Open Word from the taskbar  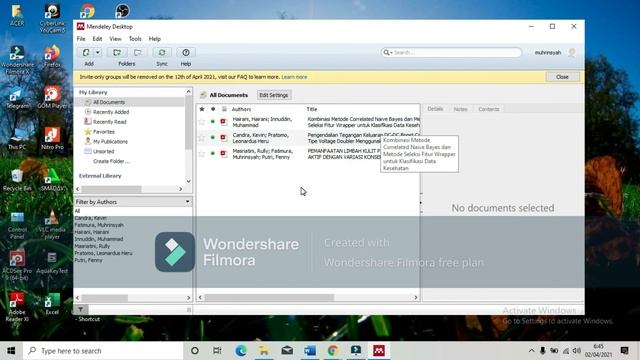point(310,351)
